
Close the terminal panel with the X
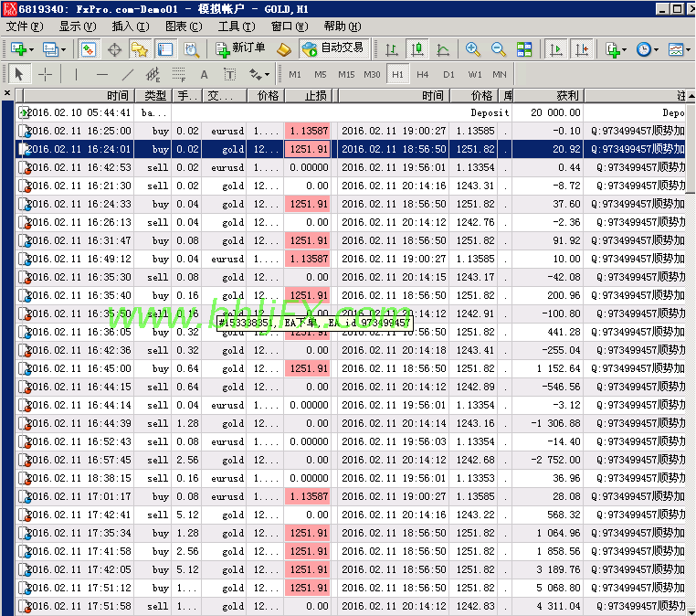pos(7,93)
